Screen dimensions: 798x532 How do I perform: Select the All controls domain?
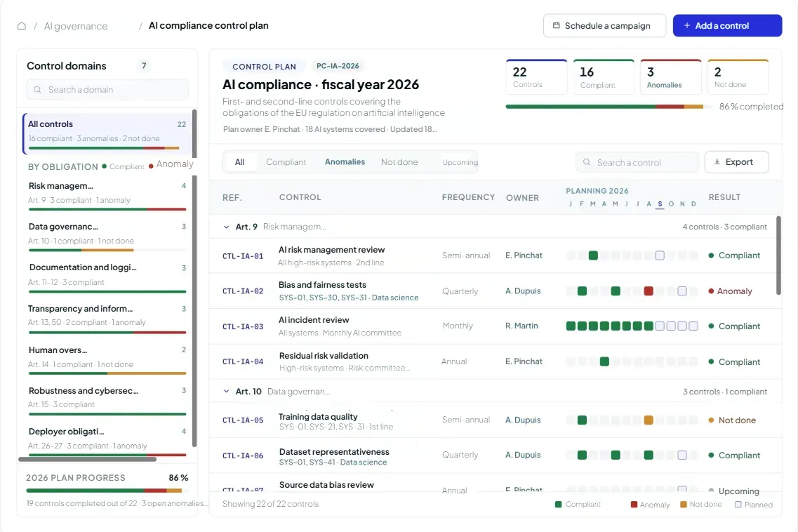(x=107, y=133)
